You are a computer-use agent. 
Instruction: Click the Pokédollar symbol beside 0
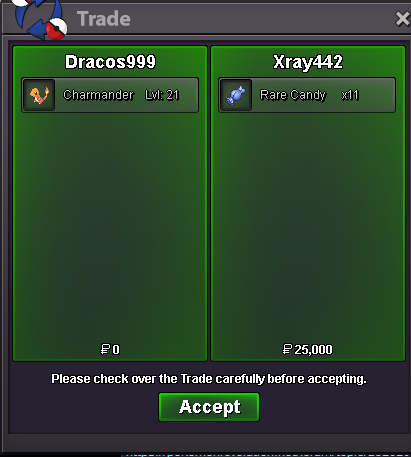click(105, 349)
